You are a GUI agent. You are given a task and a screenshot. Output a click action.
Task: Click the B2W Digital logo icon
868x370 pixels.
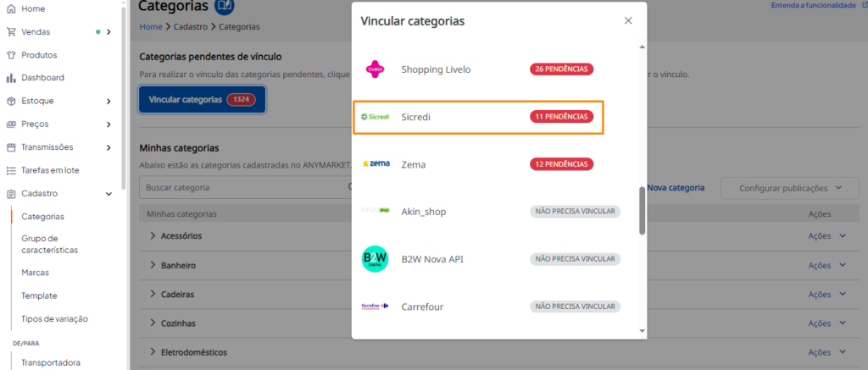coord(375,259)
